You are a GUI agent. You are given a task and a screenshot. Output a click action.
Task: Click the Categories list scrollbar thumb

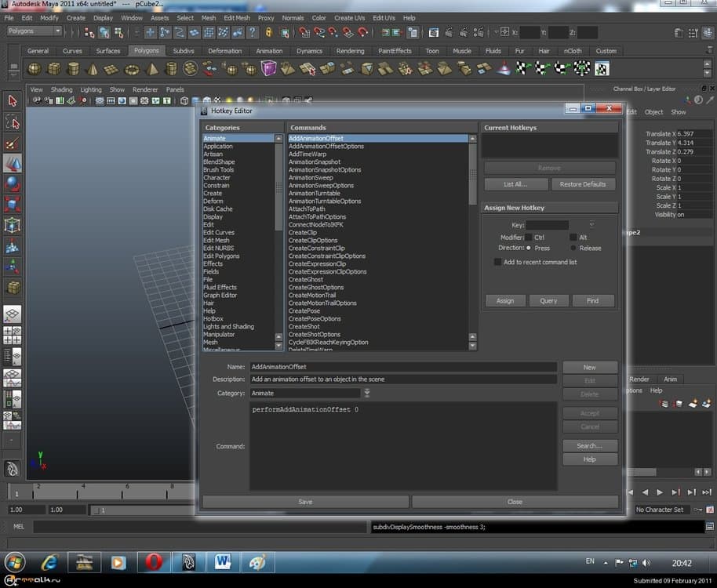pos(278,187)
